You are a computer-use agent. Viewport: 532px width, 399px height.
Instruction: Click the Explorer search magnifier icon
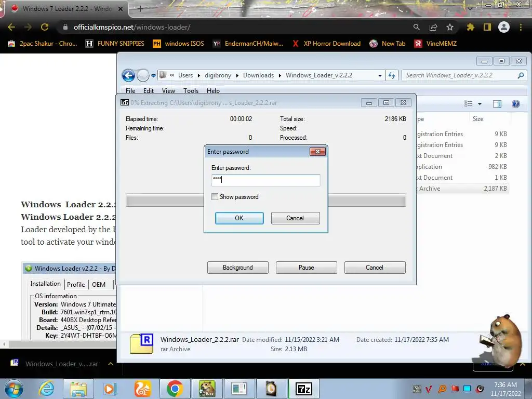pyautogui.click(x=521, y=75)
